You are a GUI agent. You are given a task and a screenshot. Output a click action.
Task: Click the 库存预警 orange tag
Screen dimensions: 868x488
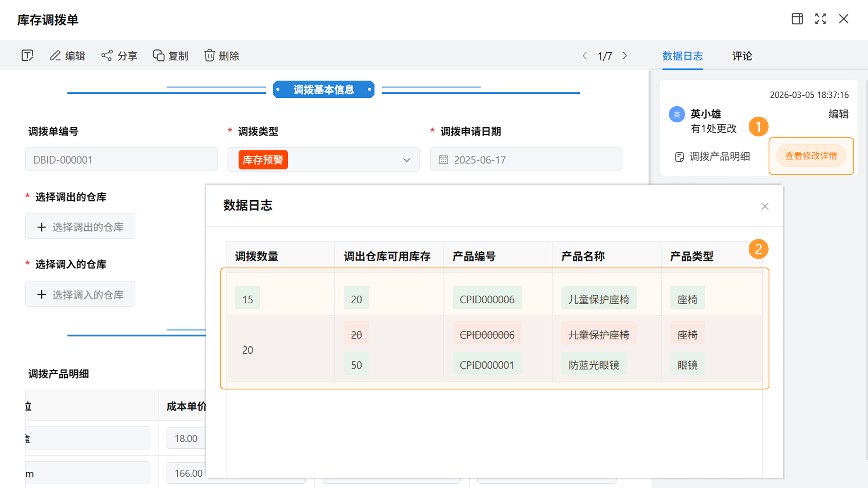263,160
